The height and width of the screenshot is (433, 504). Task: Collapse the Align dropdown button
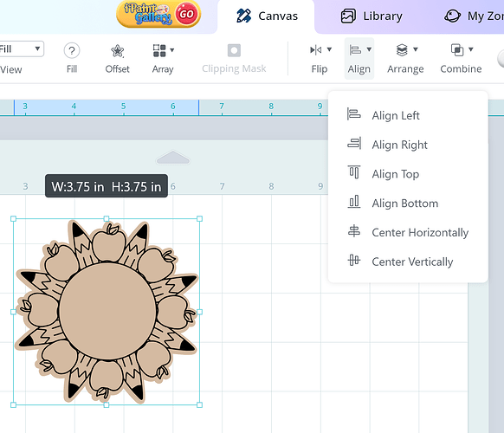click(359, 59)
